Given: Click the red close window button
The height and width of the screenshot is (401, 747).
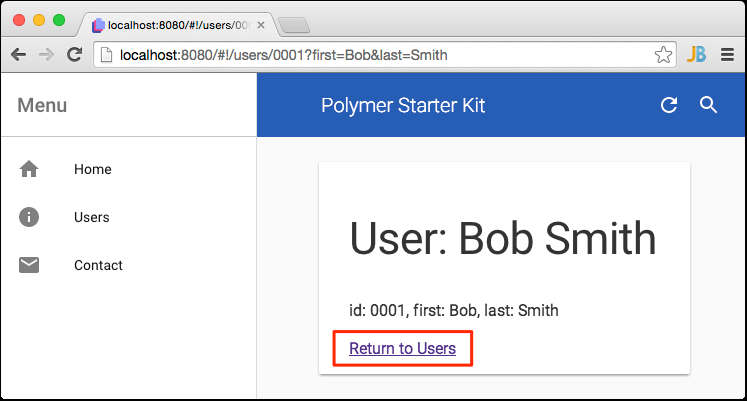Looking at the screenshot, I should [19, 20].
